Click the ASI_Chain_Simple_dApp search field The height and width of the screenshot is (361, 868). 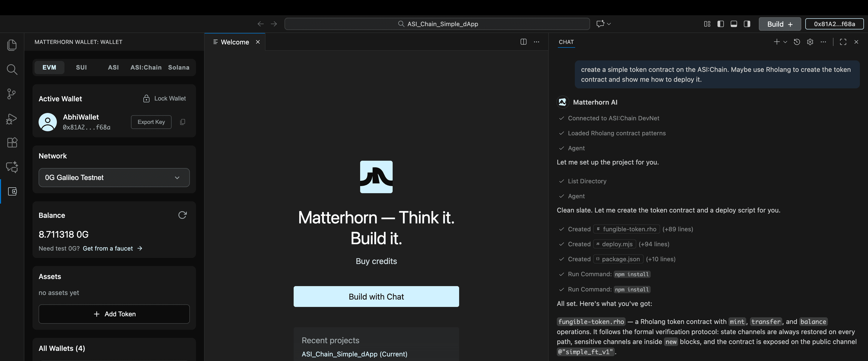point(437,24)
